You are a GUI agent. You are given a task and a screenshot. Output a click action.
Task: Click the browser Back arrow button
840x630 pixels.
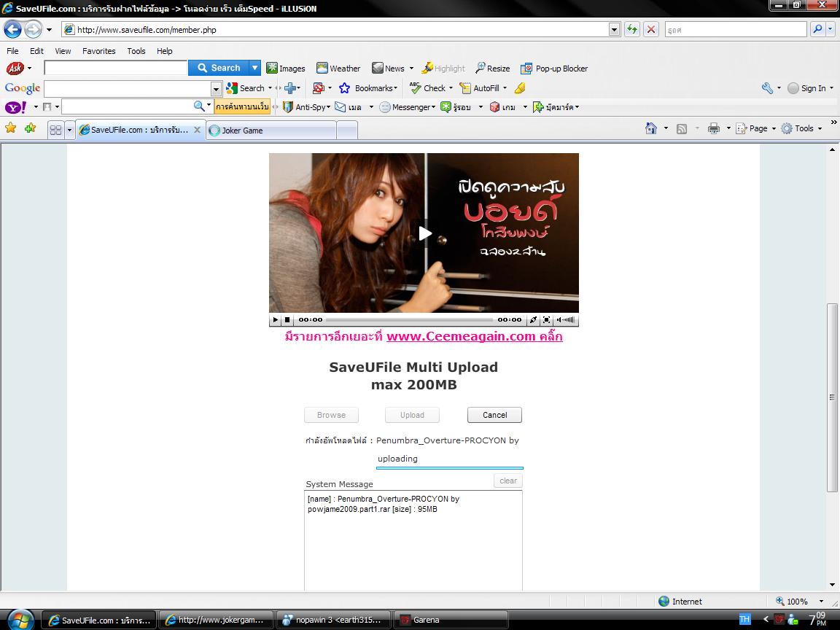click(x=12, y=29)
